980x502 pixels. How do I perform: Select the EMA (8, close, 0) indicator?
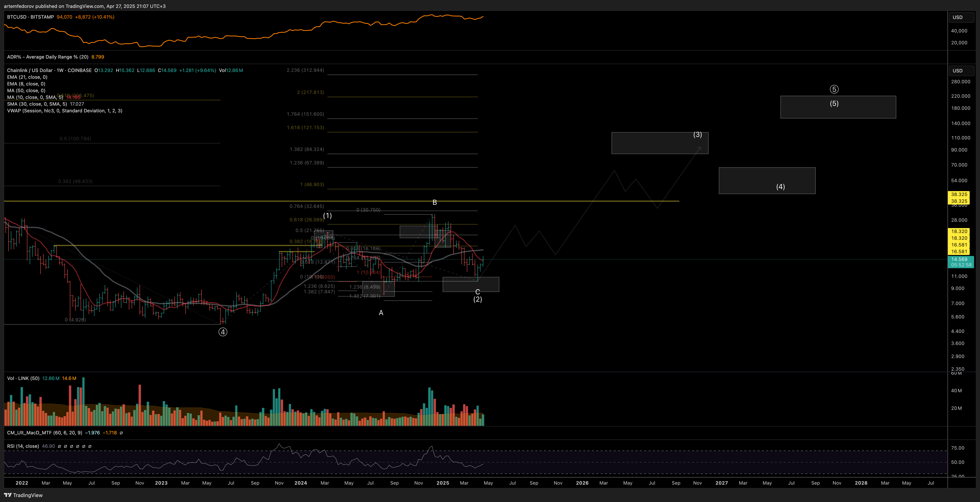[26, 84]
